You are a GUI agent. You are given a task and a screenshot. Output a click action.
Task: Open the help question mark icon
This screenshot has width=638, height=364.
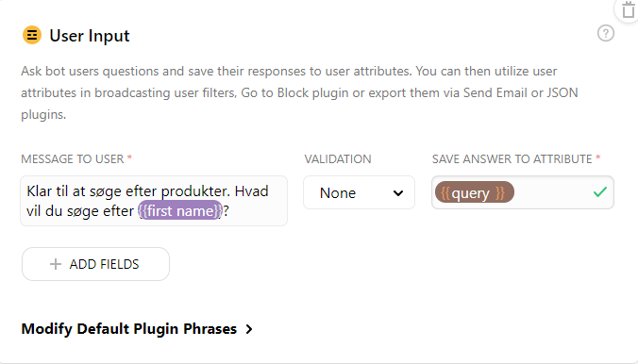click(x=606, y=33)
